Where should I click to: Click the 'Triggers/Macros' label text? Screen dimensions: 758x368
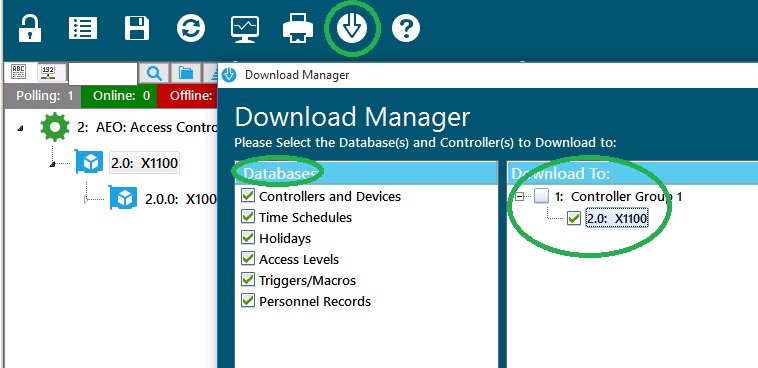pos(307,280)
